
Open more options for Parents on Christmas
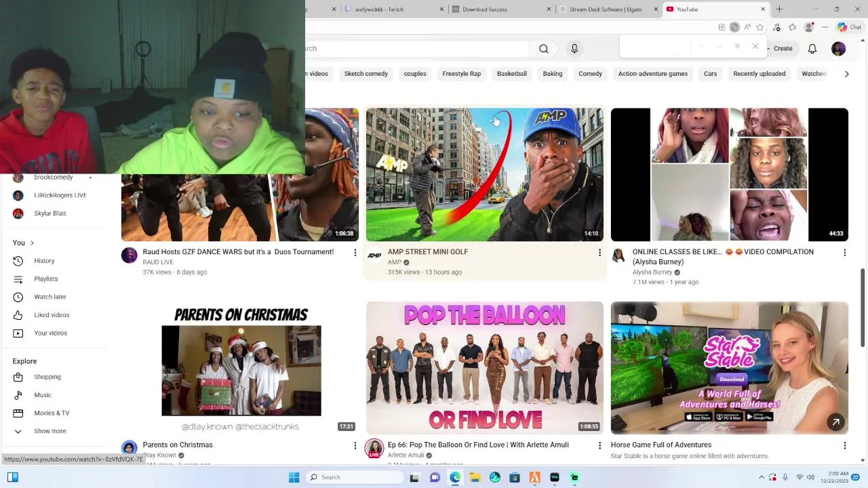click(x=354, y=445)
